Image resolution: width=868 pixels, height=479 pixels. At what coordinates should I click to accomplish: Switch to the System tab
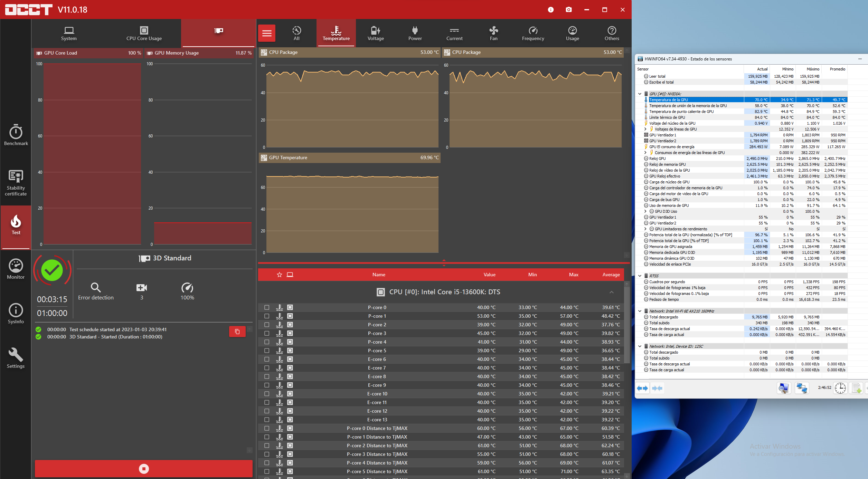pos(69,33)
